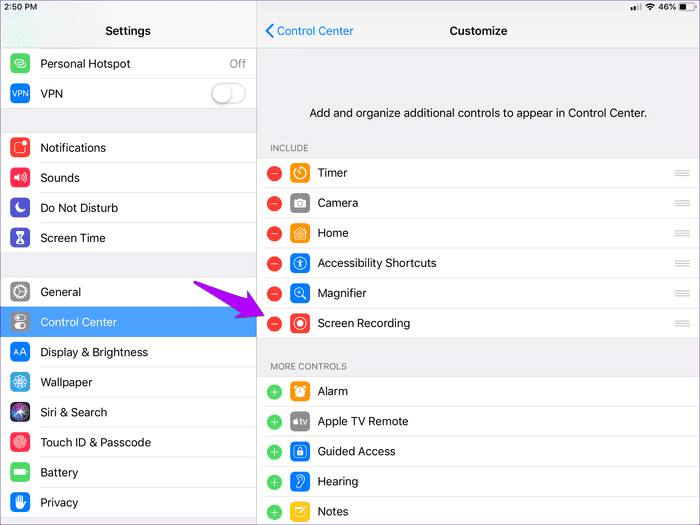This screenshot has width=700, height=525.
Task: Open Siri & Search settings
Action: coord(74,412)
